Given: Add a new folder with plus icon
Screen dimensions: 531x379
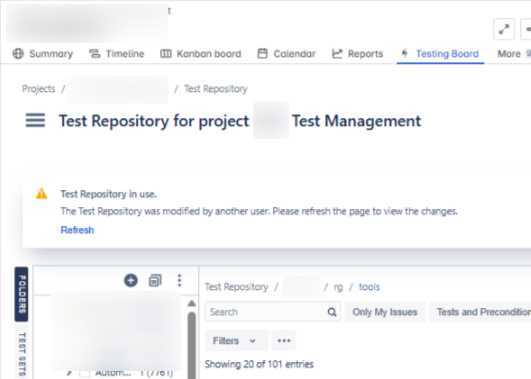Looking at the screenshot, I should (x=131, y=280).
